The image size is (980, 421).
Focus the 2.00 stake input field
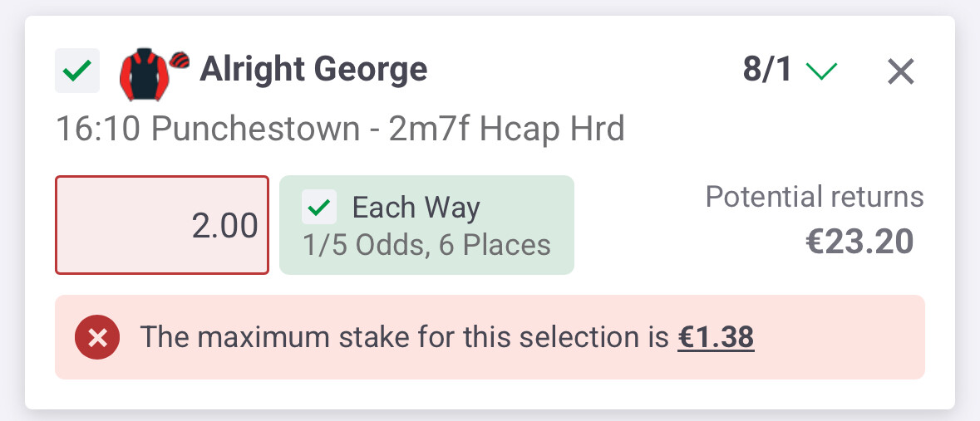point(162,225)
